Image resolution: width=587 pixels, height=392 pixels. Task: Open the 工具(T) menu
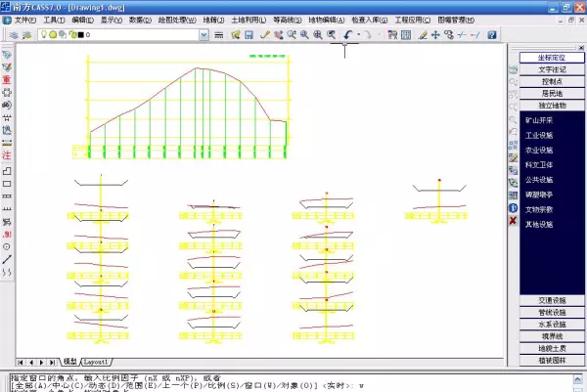pyautogui.click(x=54, y=21)
